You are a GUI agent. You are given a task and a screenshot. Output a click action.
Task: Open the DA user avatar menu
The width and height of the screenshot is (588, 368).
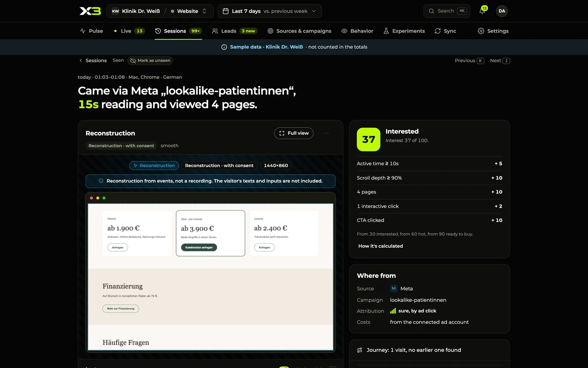click(x=502, y=11)
